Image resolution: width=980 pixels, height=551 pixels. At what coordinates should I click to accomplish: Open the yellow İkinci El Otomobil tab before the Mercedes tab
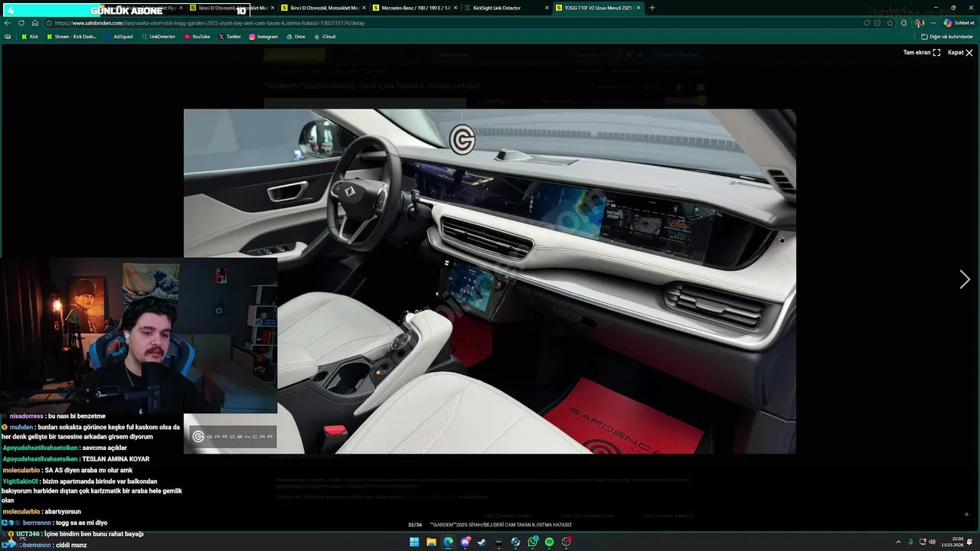(x=322, y=8)
